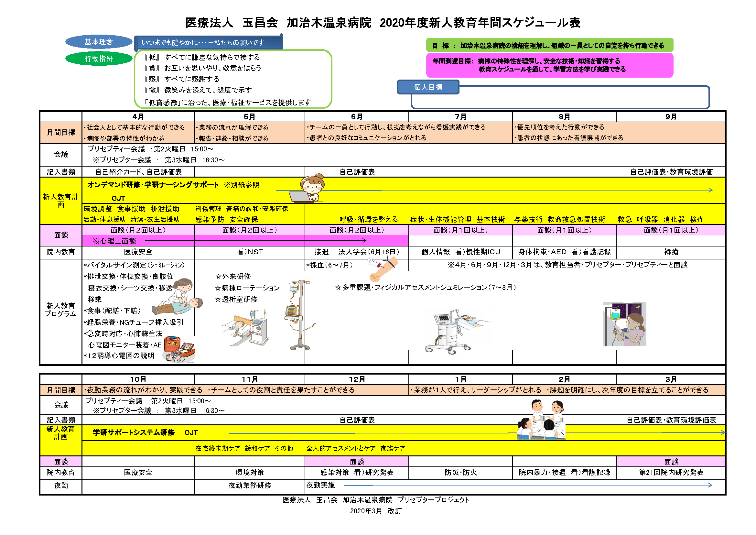Click the 12月 pink 面談 cell
This screenshot has width=756, height=535.
(x=357, y=461)
